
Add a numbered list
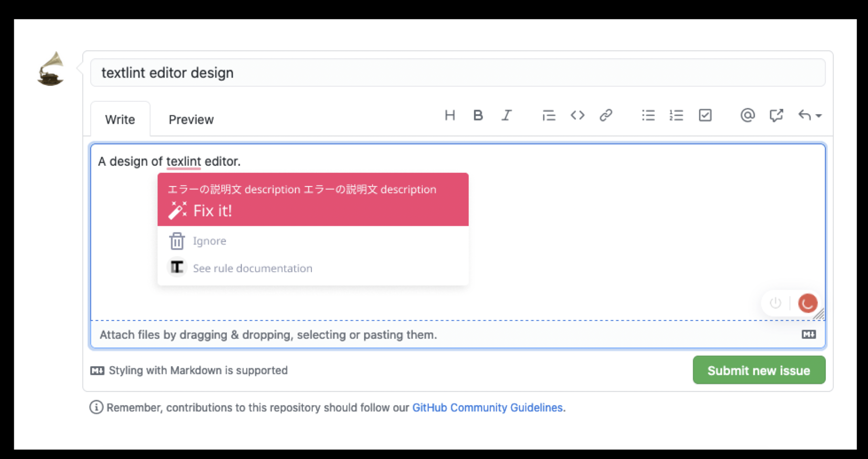tap(676, 115)
